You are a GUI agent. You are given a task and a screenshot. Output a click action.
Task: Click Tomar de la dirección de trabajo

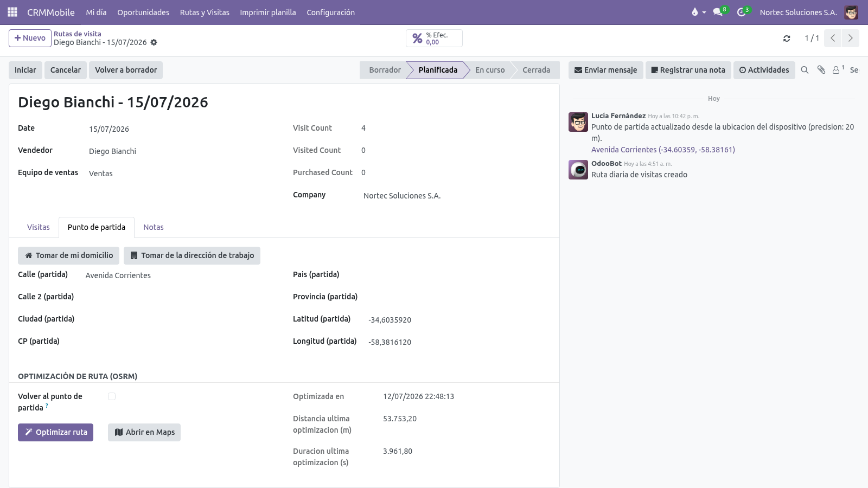(x=192, y=255)
